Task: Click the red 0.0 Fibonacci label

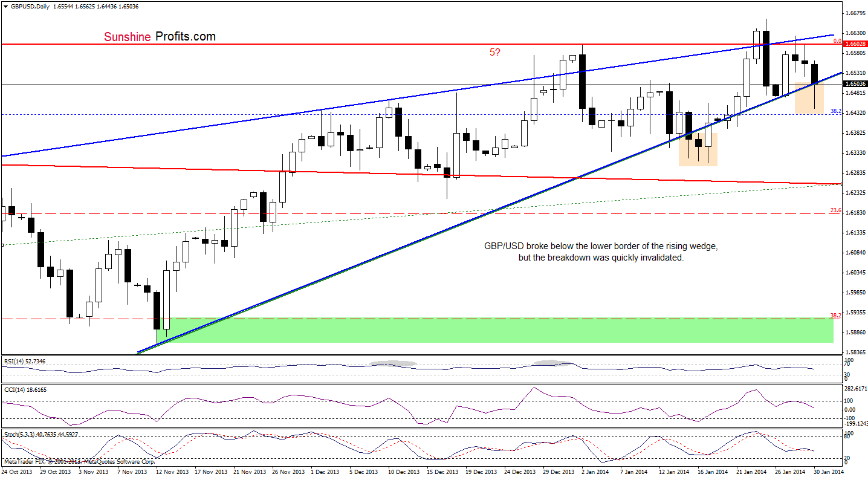Action: pos(837,41)
